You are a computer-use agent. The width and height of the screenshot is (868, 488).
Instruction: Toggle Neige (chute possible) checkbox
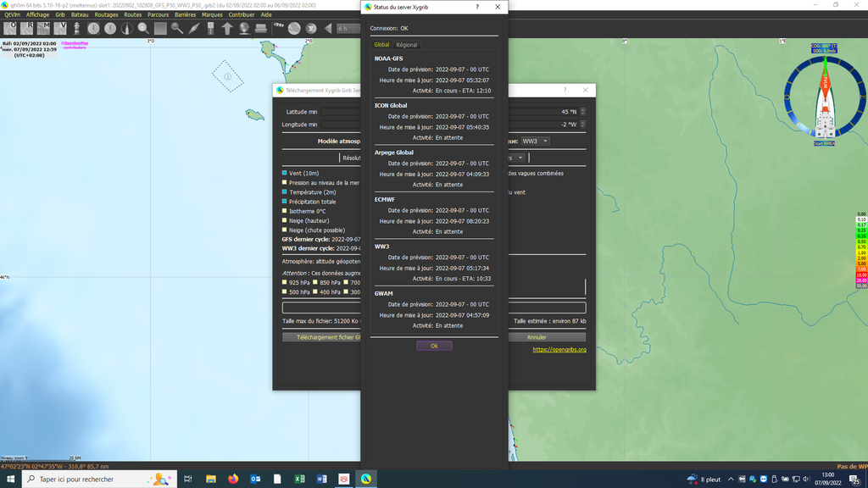(x=285, y=230)
